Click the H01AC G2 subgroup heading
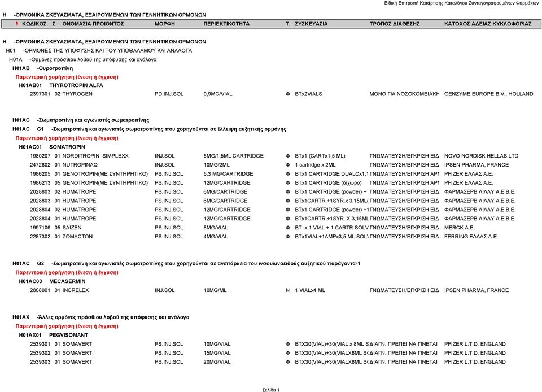The width and height of the screenshot is (542, 392). (186, 263)
